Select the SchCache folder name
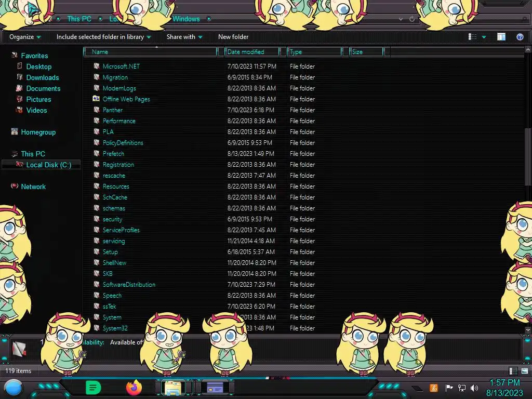Screen dimensions: 532x399 (115, 197)
